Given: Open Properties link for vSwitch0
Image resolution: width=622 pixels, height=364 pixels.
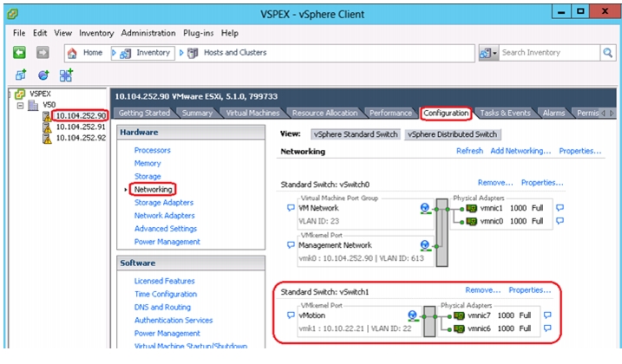Looking at the screenshot, I should point(542,183).
